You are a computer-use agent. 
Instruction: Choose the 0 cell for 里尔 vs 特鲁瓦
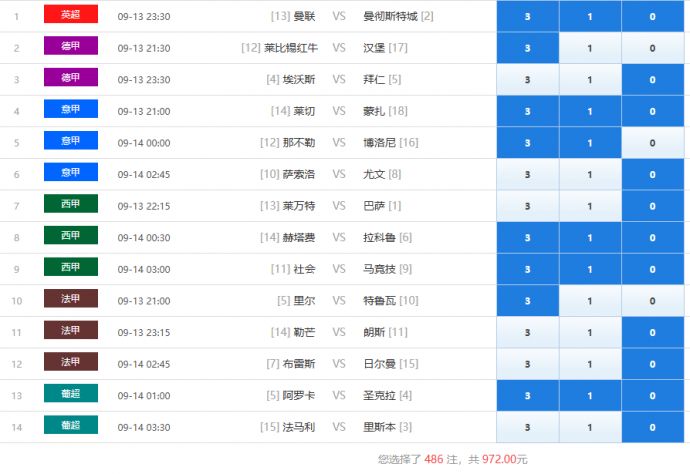[x=653, y=301]
